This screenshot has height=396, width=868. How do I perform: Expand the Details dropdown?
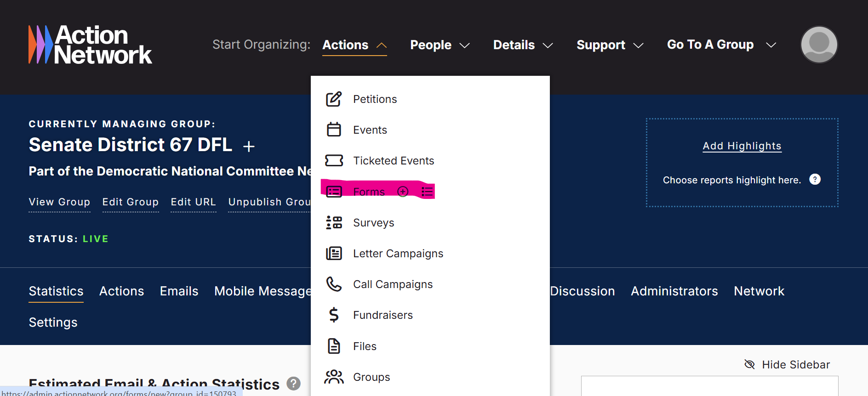[523, 45]
